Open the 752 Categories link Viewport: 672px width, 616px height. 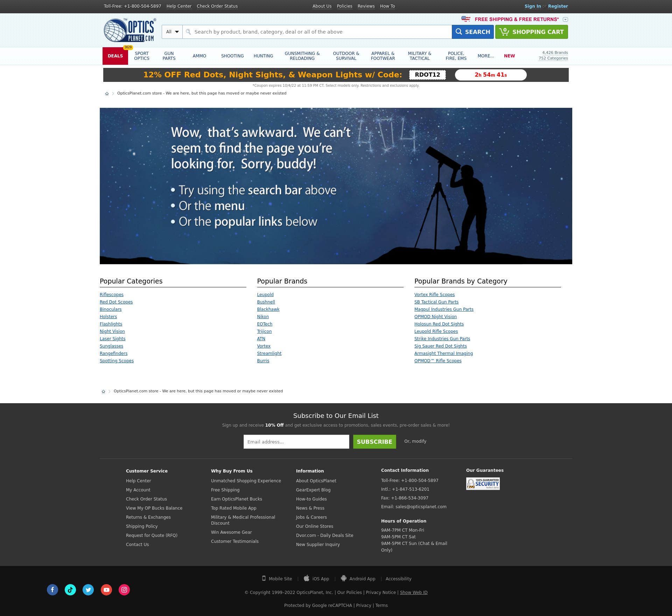(553, 58)
